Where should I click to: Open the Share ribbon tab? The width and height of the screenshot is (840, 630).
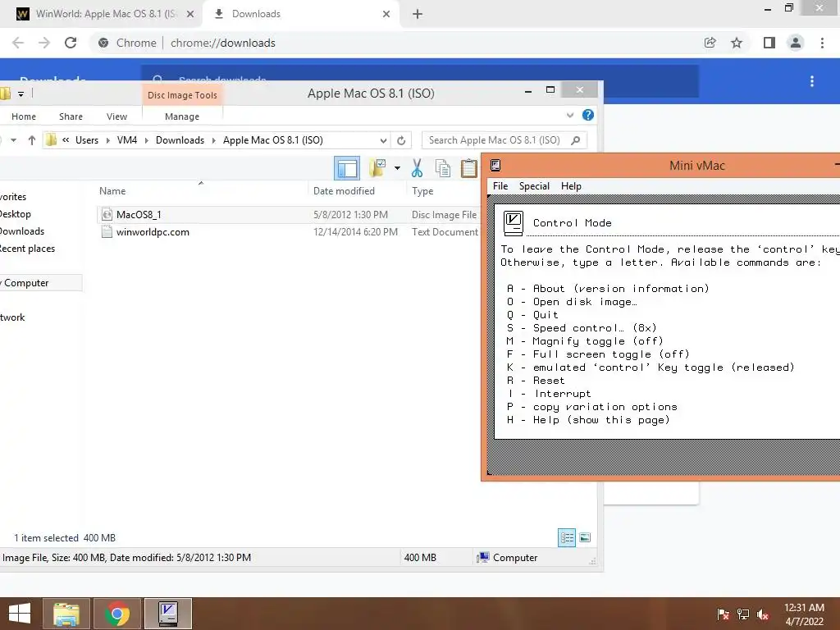pos(71,116)
